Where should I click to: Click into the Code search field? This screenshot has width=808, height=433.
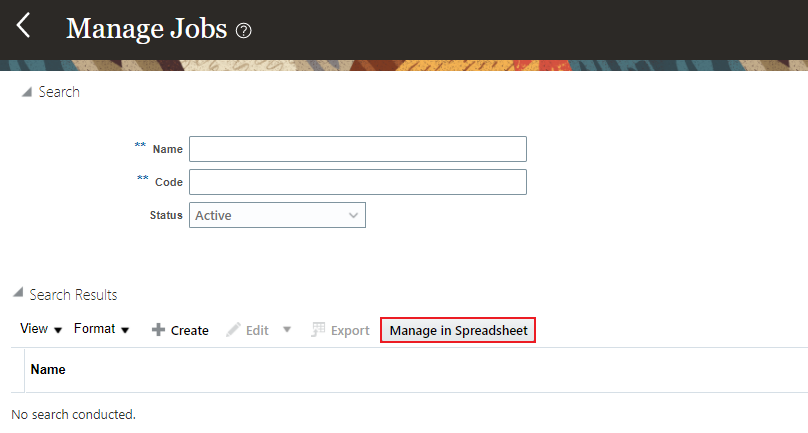[x=357, y=182]
